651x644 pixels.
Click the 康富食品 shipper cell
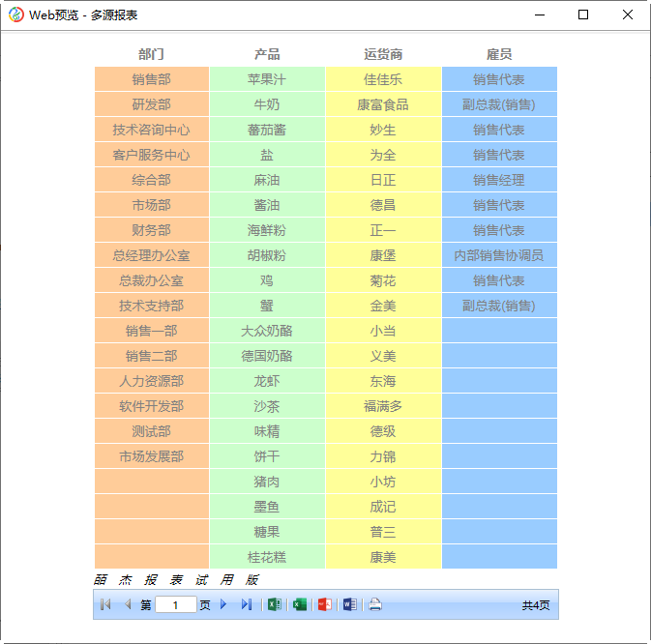(383, 104)
